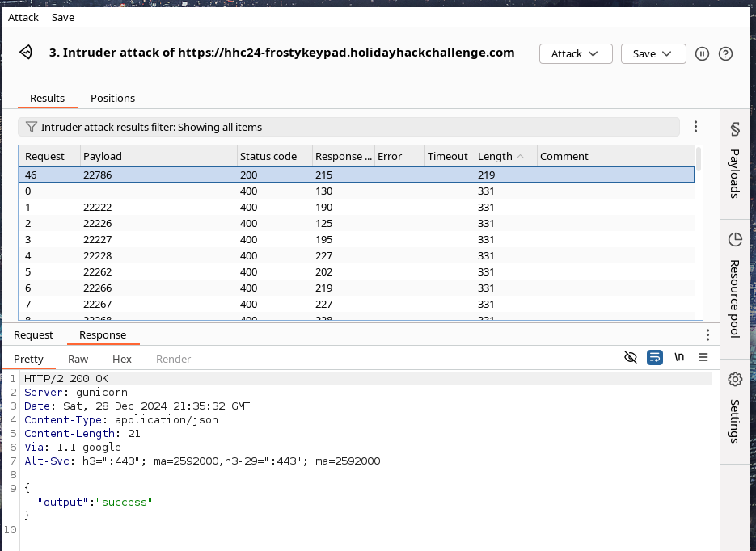The image size is (756, 551).
Task: Open message viewer three-dot options menu
Action: click(x=707, y=334)
